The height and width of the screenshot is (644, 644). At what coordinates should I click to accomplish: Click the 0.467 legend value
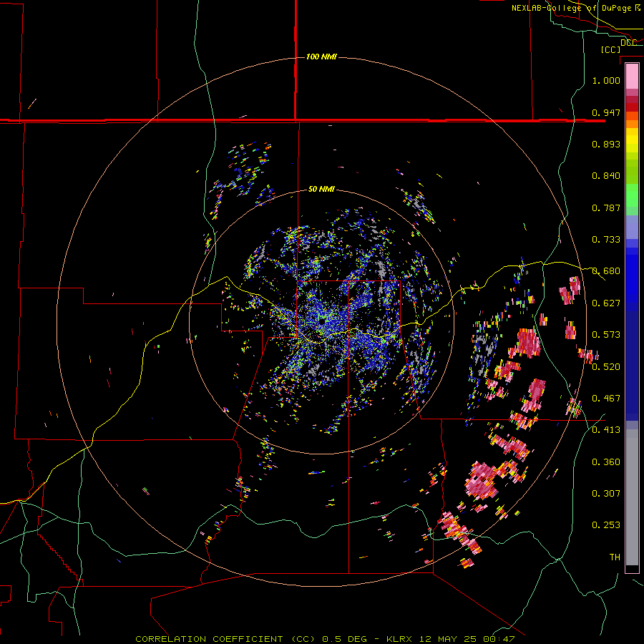(606, 398)
